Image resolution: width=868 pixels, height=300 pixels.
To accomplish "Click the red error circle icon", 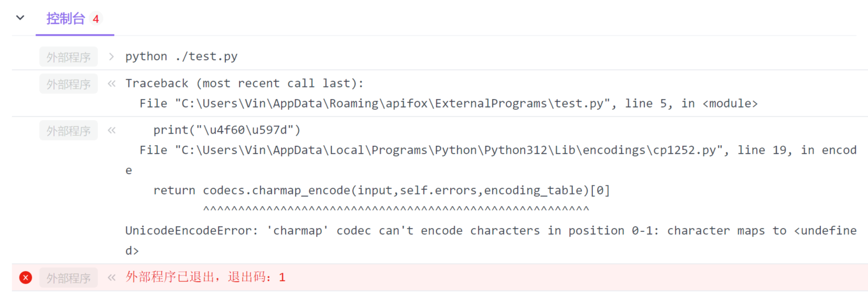I will click(x=26, y=277).
